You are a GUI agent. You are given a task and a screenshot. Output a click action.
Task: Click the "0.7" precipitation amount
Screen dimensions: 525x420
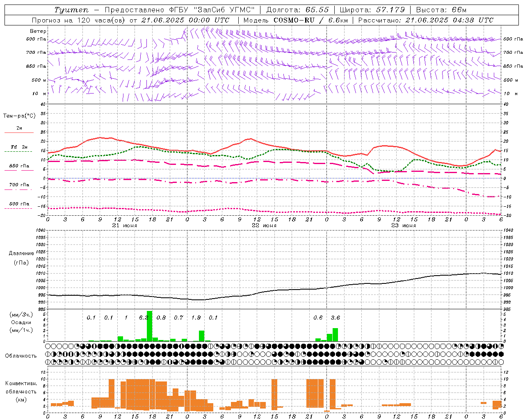pos(178,317)
